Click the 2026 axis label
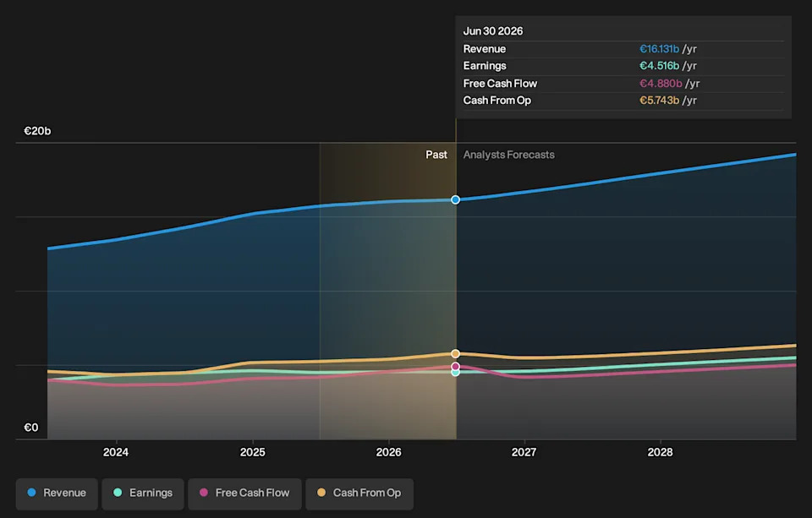 [x=388, y=452]
